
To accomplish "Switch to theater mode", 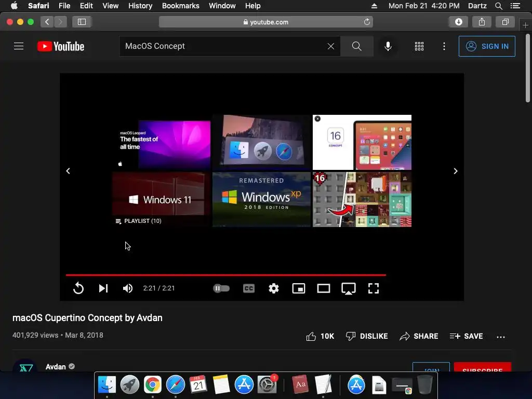I will coord(324,288).
